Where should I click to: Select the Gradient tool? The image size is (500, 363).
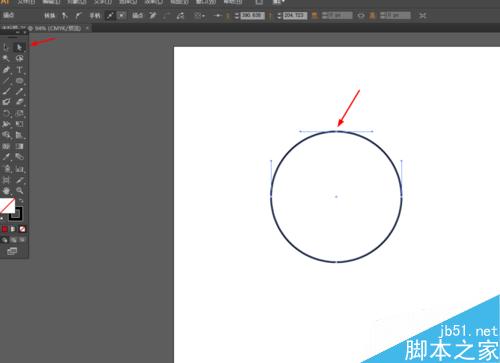pyautogui.click(x=19, y=146)
